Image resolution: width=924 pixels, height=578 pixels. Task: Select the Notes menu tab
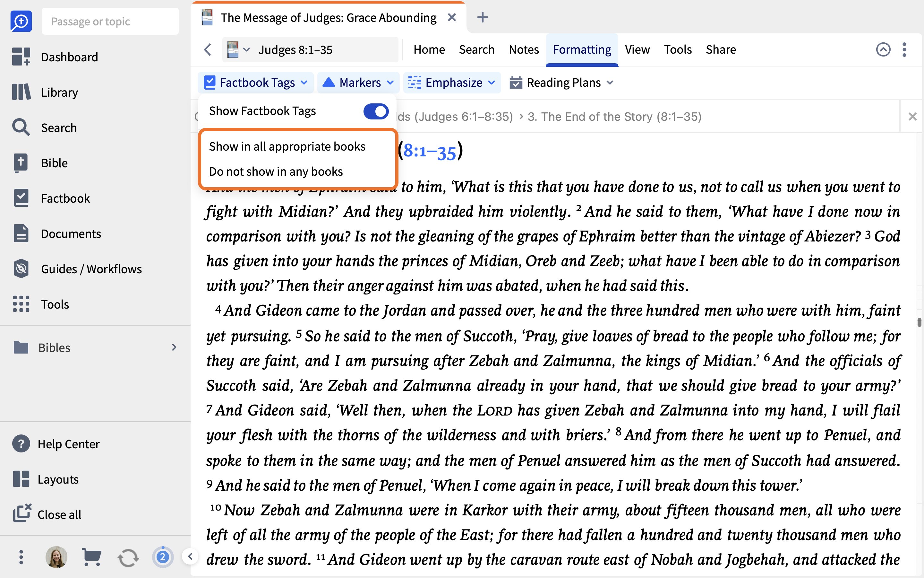click(524, 50)
